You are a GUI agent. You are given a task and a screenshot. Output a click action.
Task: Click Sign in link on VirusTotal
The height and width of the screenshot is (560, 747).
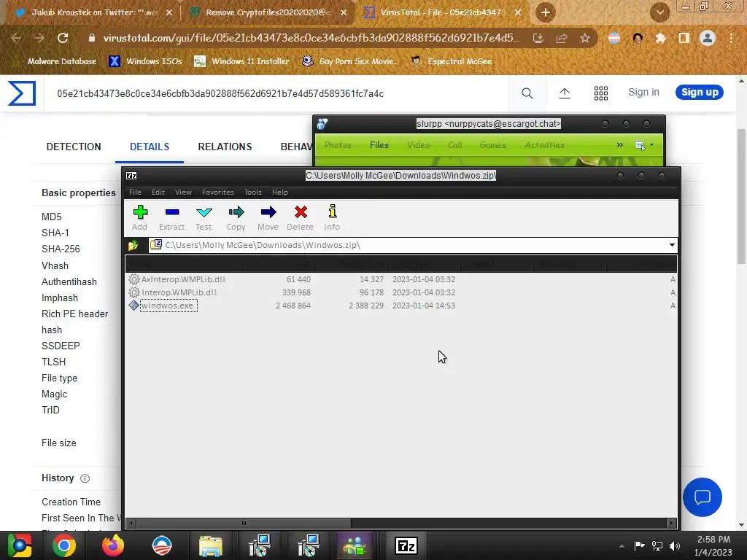(643, 93)
